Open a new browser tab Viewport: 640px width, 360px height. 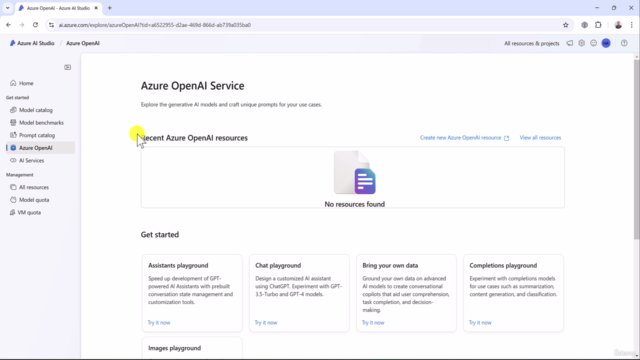point(110,8)
